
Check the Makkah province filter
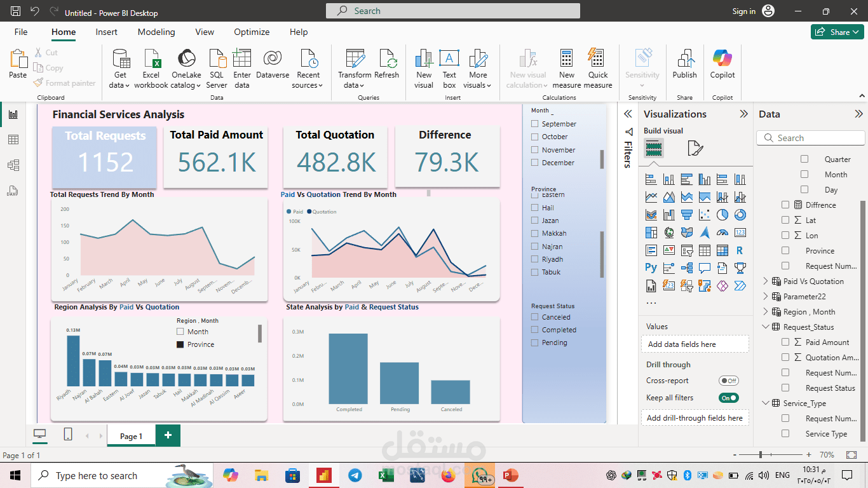click(x=535, y=233)
